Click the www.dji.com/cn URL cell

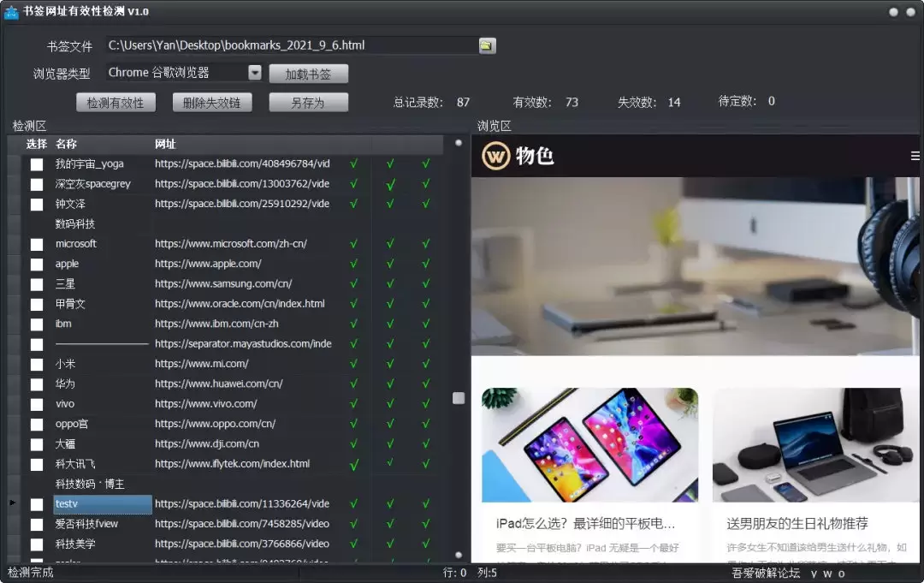207,443
